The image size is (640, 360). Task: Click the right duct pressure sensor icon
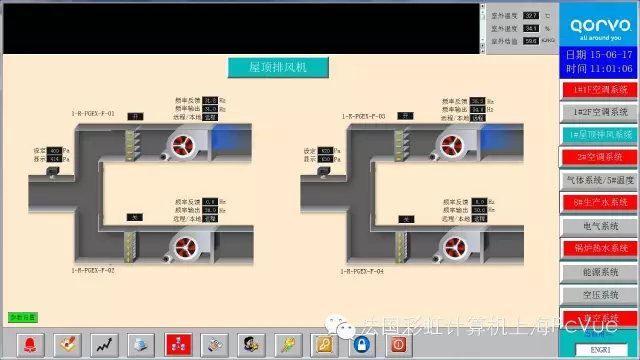[324, 171]
